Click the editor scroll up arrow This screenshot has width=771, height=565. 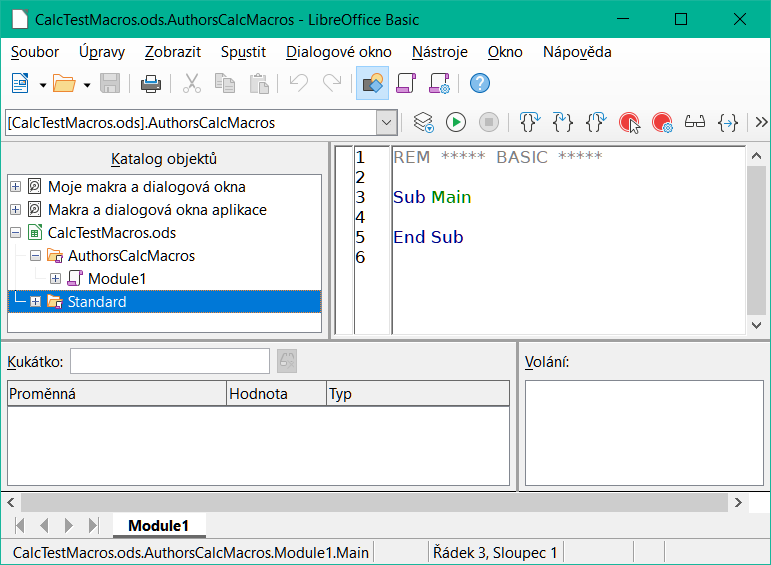coord(756,156)
